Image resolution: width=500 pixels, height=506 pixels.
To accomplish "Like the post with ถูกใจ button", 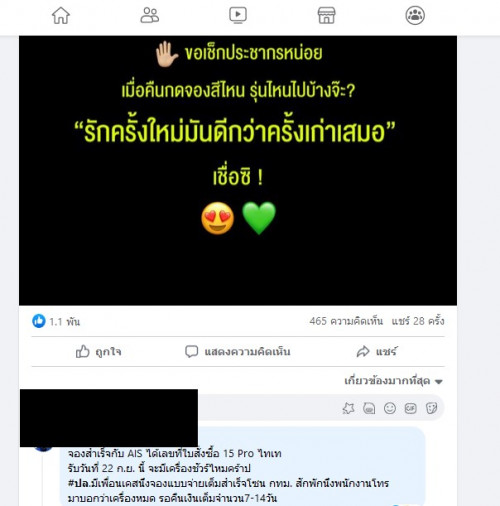I will 98,352.
